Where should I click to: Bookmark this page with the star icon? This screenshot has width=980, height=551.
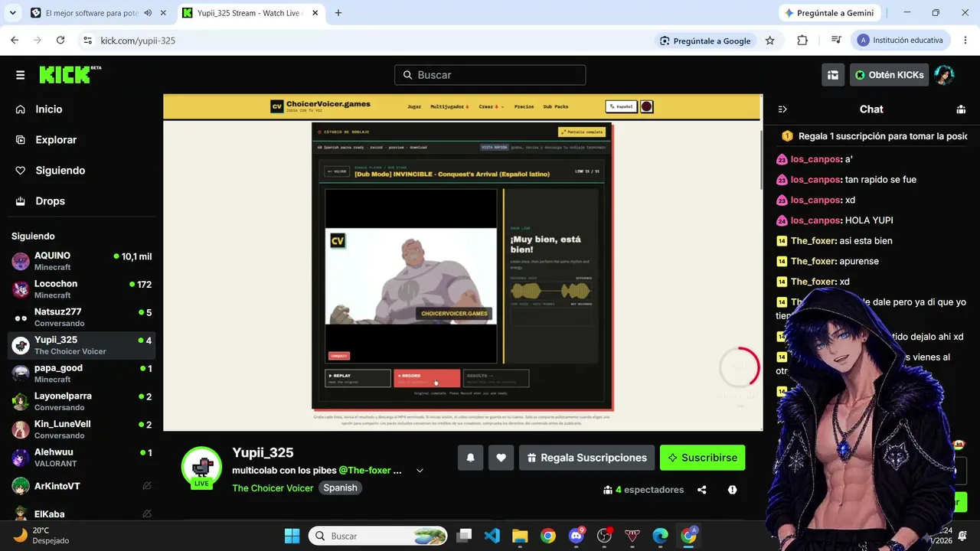770,41
